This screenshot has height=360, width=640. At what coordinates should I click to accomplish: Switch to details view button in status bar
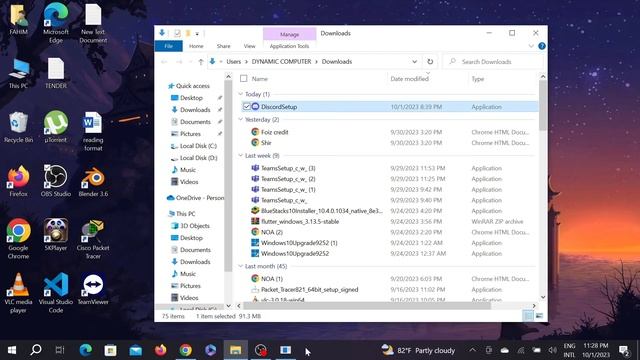click(x=528, y=316)
